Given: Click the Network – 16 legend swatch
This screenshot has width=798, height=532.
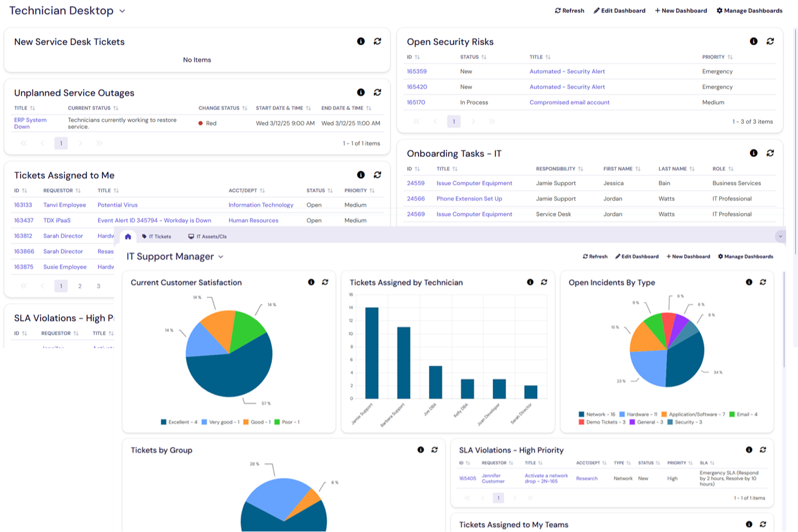Looking at the screenshot, I should (581, 414).
